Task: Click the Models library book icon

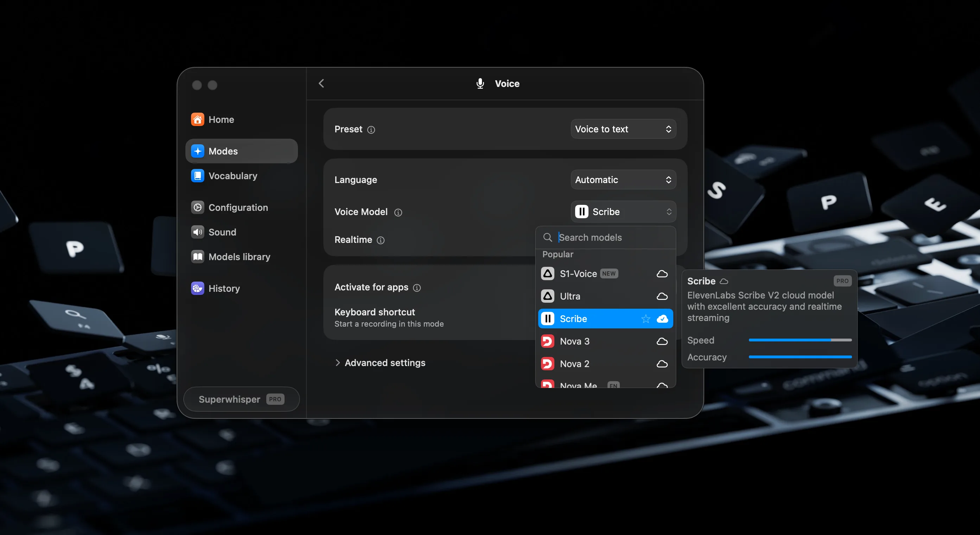Action: (x=197, y=257)
